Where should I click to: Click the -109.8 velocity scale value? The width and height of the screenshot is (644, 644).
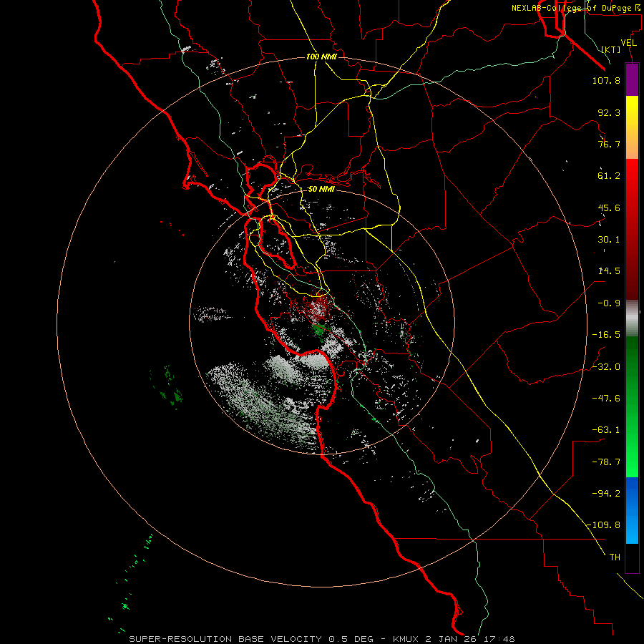[603, 525]
